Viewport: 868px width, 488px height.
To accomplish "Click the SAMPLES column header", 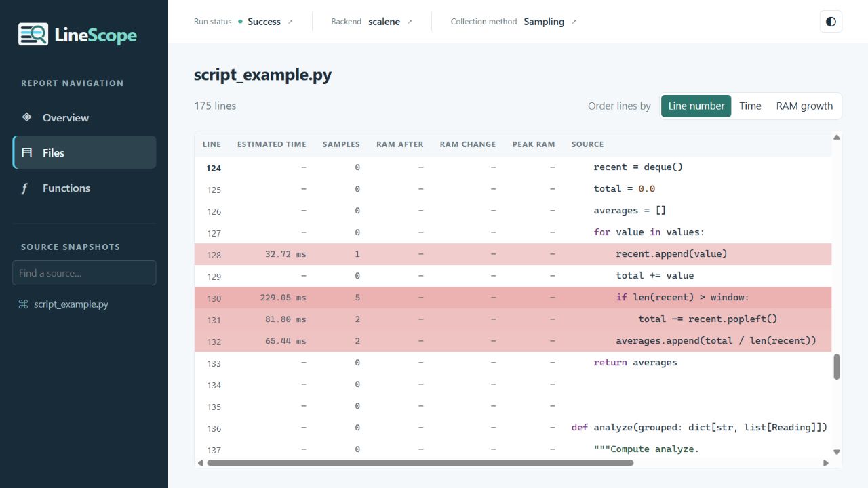I will [x=341, y=144].
